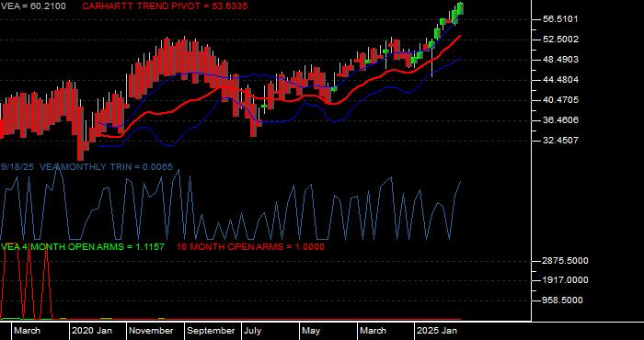
Task: Click the 1917.0000 lower axis value
Action: 565,280
